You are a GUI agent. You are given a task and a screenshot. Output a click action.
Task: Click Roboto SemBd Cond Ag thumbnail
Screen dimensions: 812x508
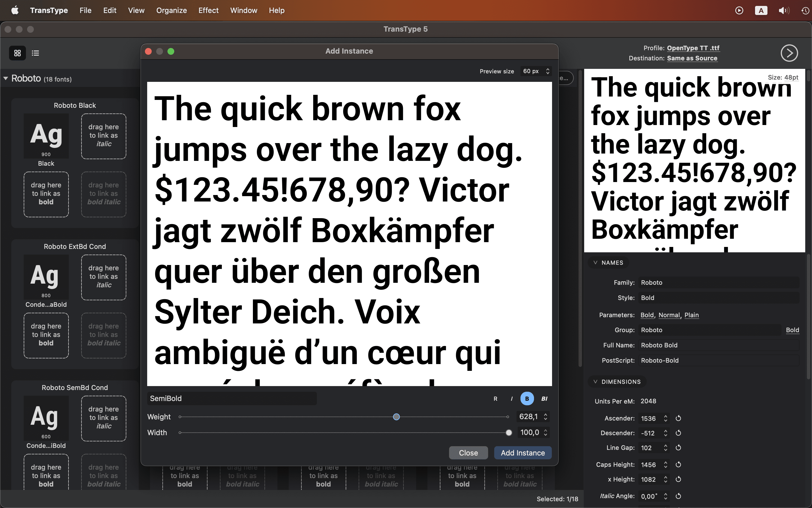tap(46, 418)
